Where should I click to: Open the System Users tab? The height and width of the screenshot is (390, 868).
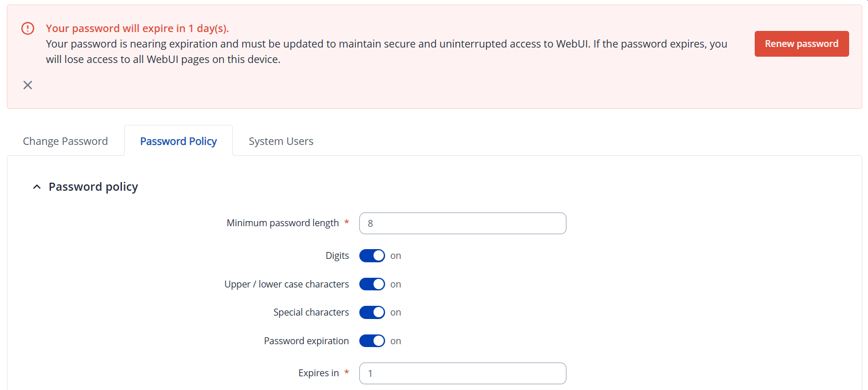tap(281, 141)
